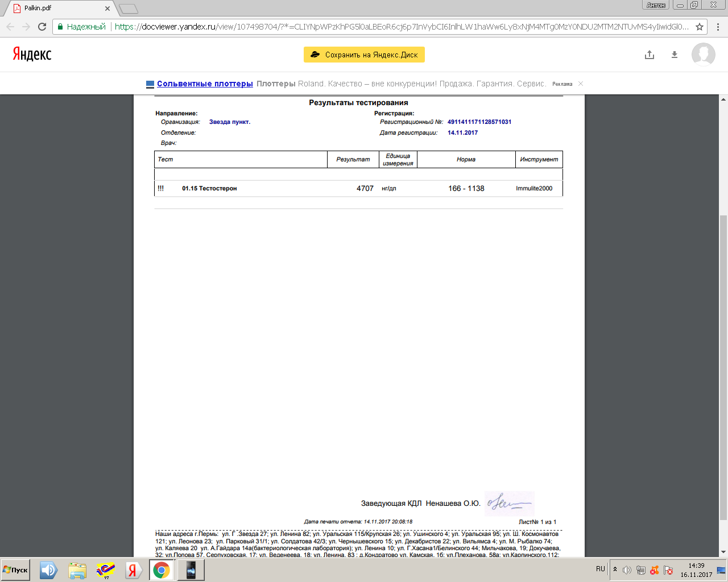Close the advertisement banner
The width and height of the screenshot is (728, 582).
581,84
